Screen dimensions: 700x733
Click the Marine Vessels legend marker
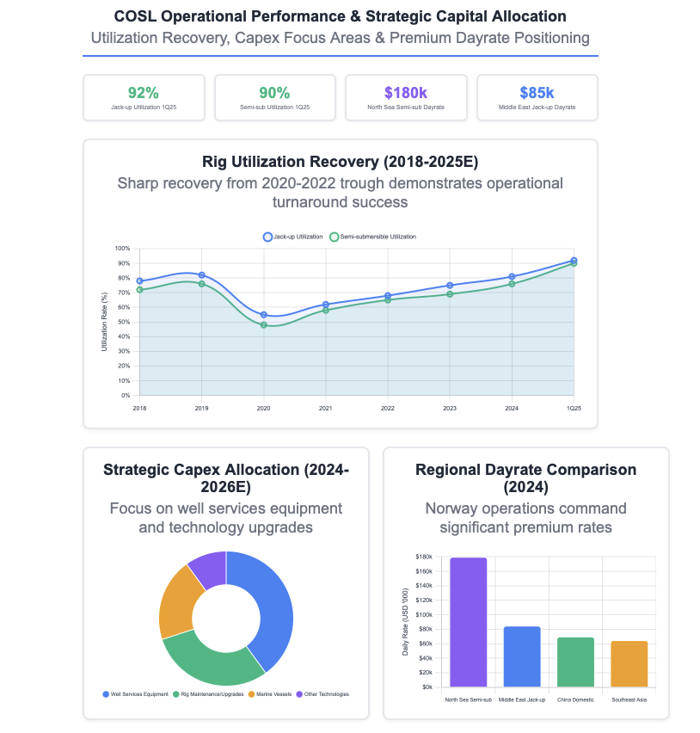point(251,694)
